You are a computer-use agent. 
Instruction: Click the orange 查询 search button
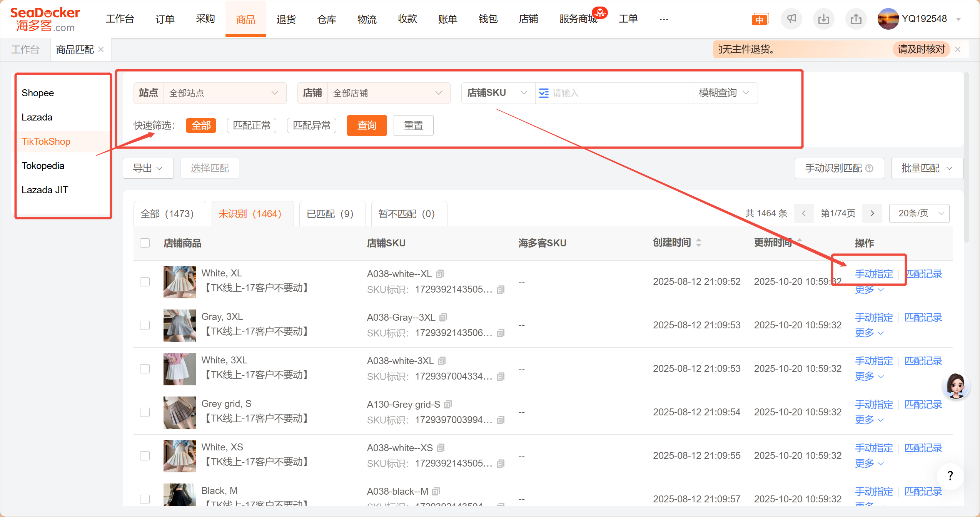pos(366,125)
